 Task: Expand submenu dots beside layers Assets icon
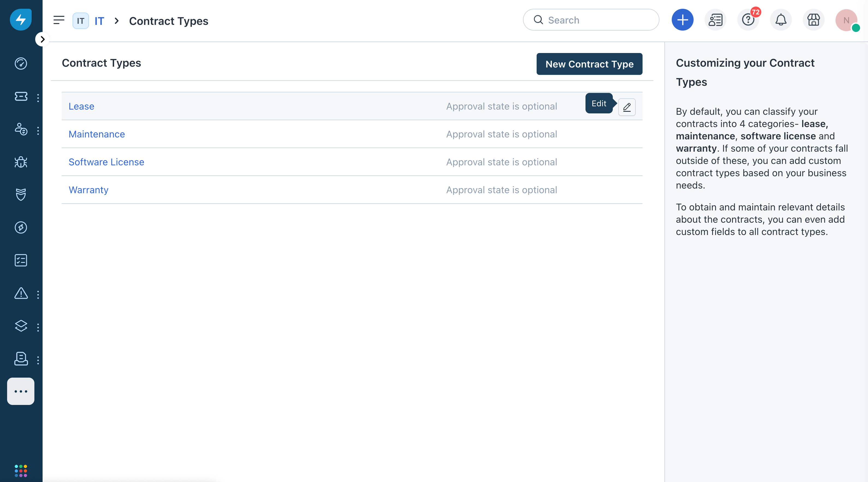[38, 327]
